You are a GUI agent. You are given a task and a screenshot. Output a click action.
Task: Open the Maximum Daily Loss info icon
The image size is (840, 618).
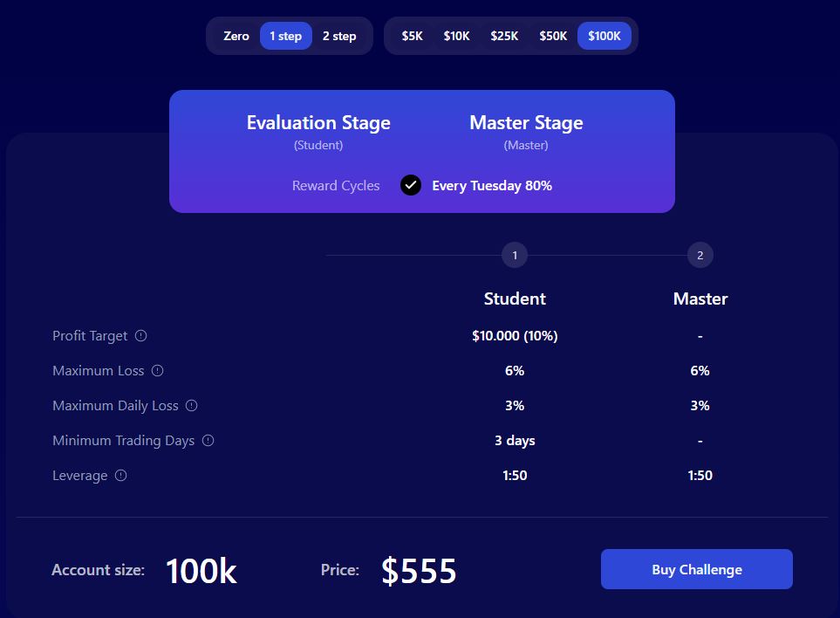pos(191,405)
